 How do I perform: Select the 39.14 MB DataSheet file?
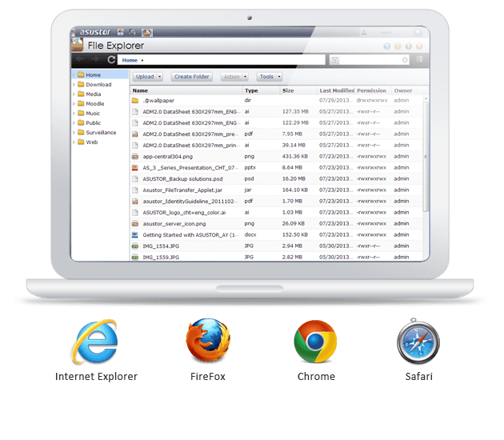pyautogui.click(x=277, y=146)
